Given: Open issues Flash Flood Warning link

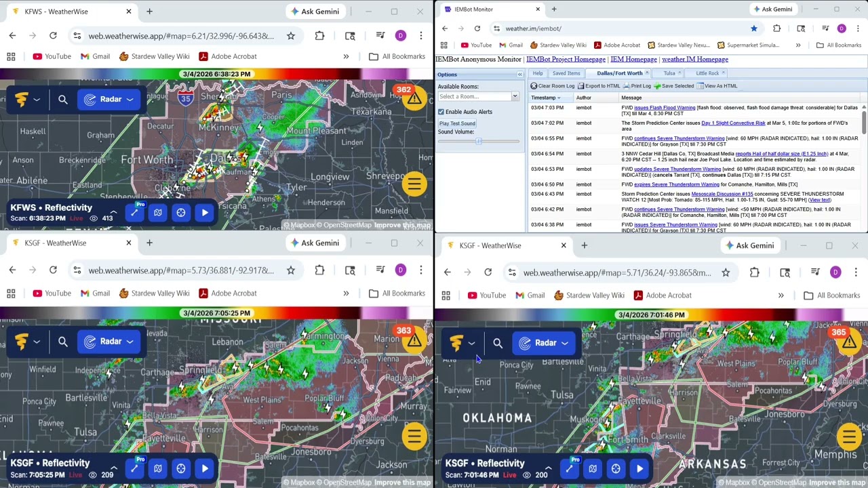Looking at the screenshot, I should point(665,108).
